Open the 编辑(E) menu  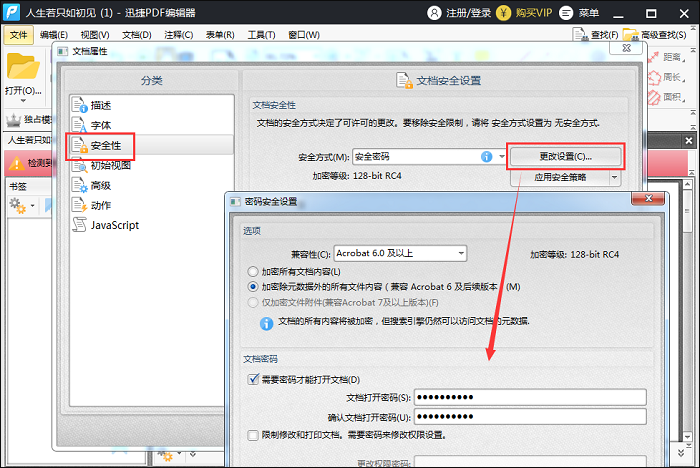(54, 35)
